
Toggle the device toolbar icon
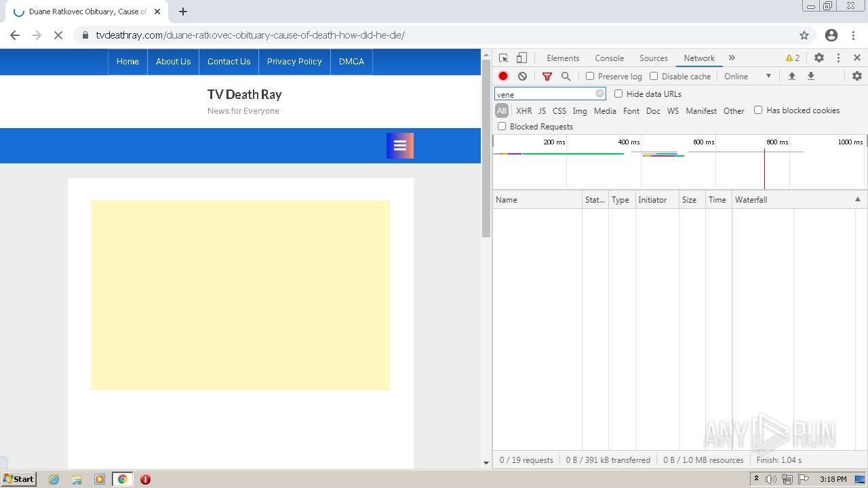click(x=521, y=58)
